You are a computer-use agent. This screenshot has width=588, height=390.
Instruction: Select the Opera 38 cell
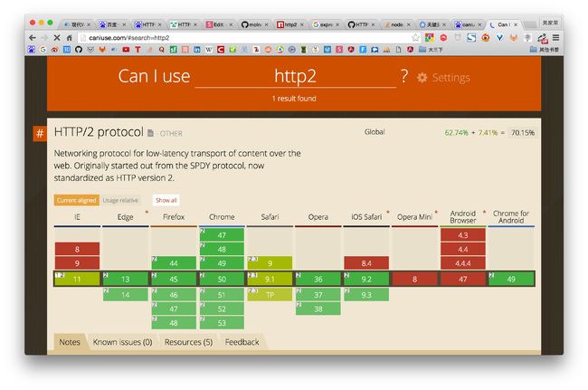(318, 309)
